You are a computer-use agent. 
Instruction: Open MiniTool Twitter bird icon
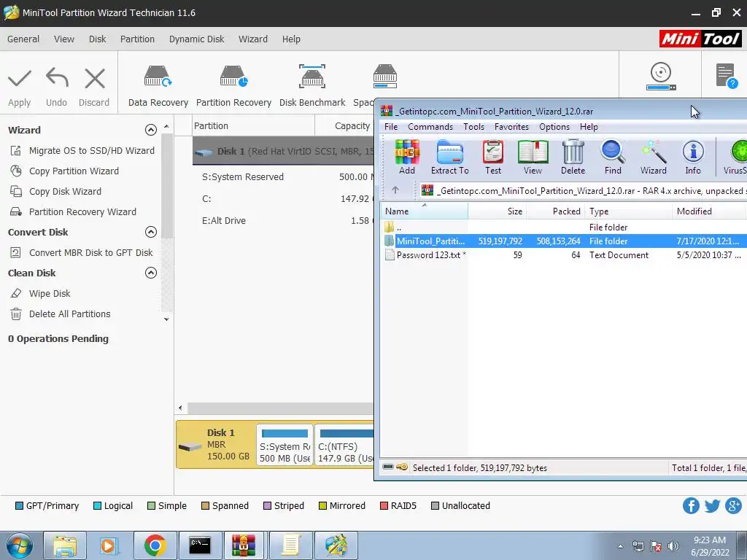point(712,506)
